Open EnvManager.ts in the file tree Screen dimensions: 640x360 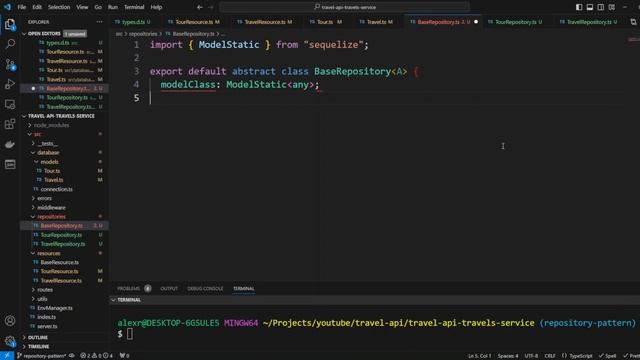[x=55, y=308]
